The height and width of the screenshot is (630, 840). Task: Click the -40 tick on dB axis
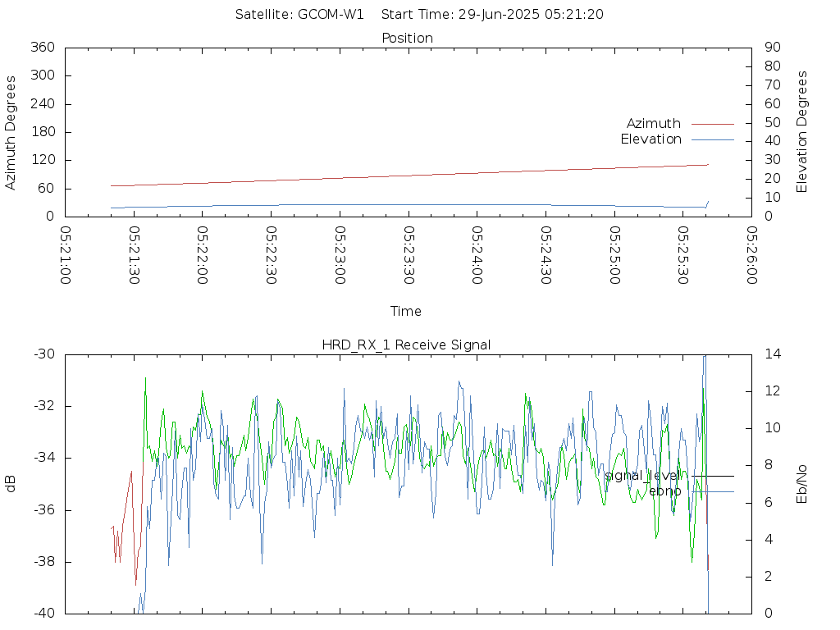pyautogui.click(x=44, y=614)
